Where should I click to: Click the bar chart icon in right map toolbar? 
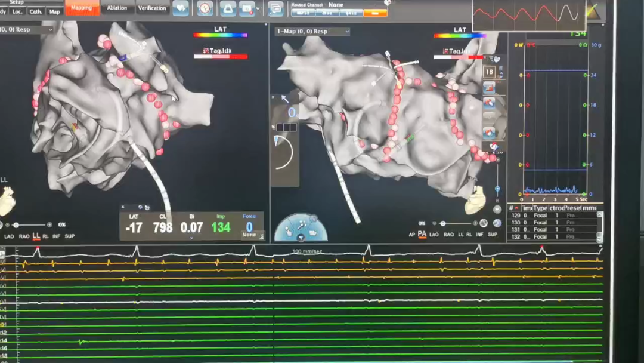[490, 88]
